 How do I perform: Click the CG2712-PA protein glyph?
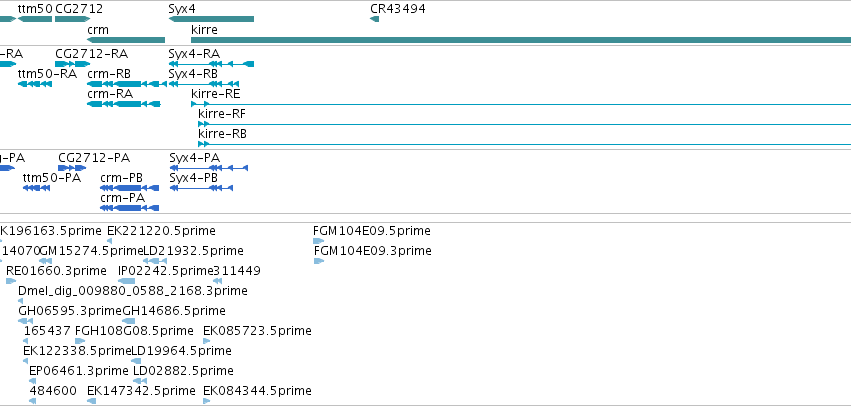tap(72, 168)
